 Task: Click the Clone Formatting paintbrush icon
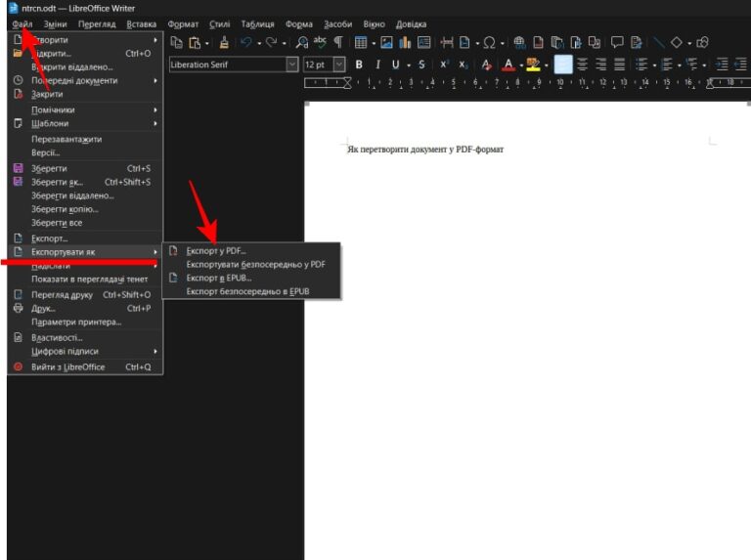[224, 43]
